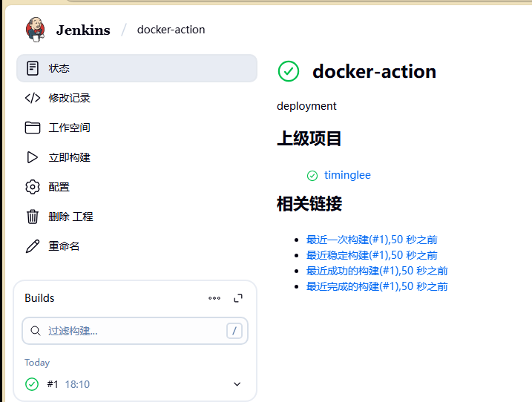Open 最近一次构建(#1) link
The height and width of the screenshot is (402, 532).
click(x=372, y=240)
